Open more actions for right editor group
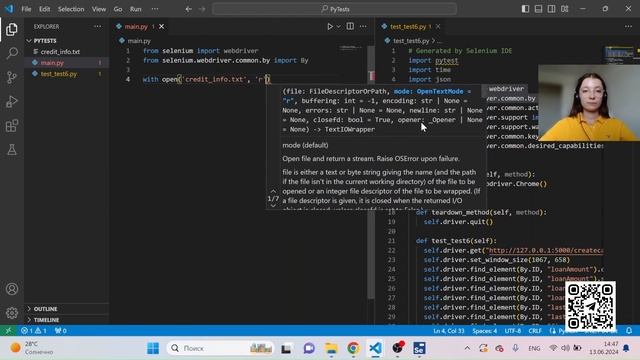This screenshot has height=360, width=640. click(628, 27)
